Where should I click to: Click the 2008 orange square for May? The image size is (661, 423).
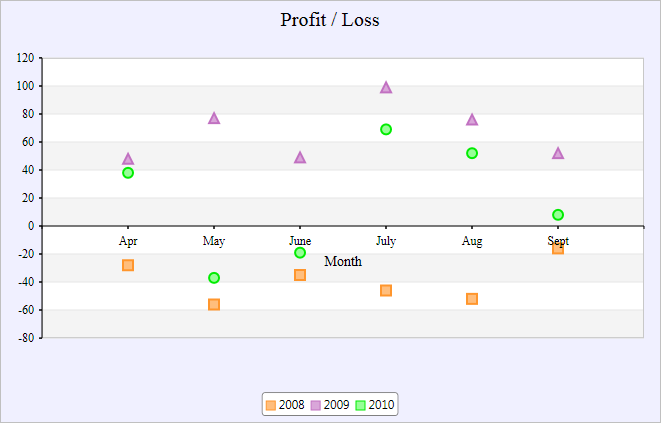[214, 304]
